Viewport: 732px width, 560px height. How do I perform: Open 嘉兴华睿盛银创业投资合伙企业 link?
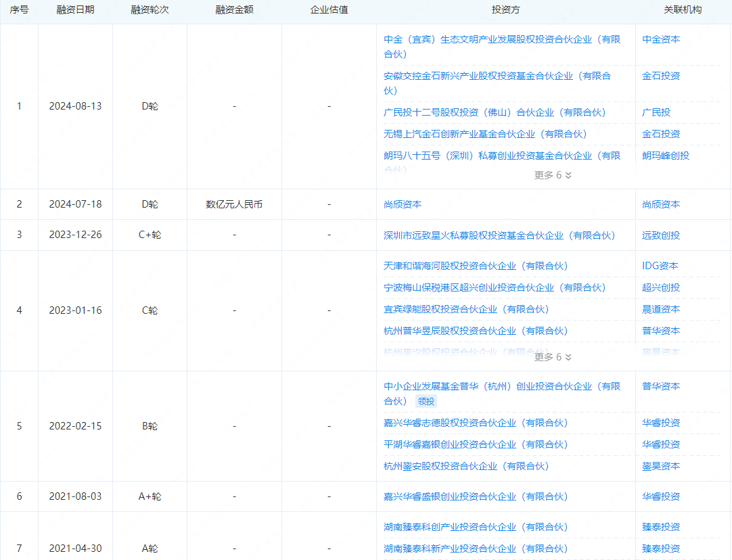pyautogui.click(x=475, y=496)
